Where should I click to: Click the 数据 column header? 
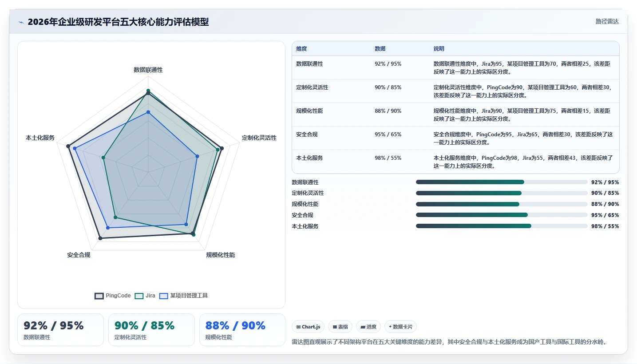click(380, 49)
